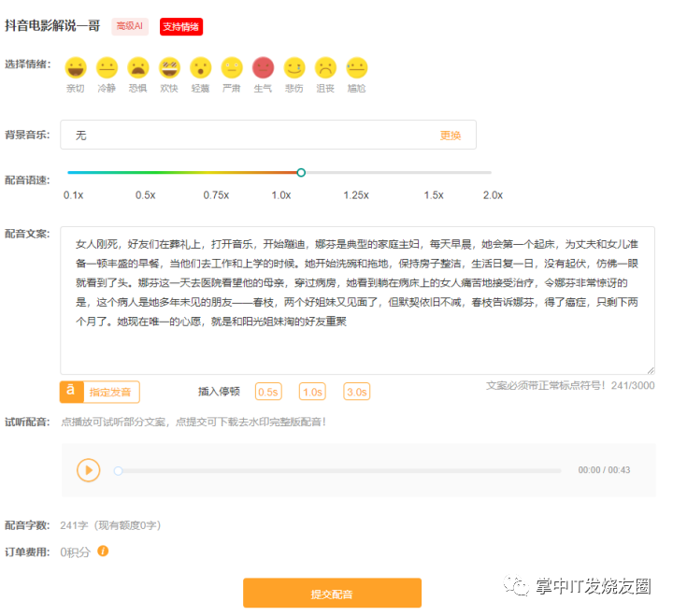Screen dimensions: 673x616
Task: Select the 轻蔑 emotion face
Action: pyautogui.click(x=201, y=68)
